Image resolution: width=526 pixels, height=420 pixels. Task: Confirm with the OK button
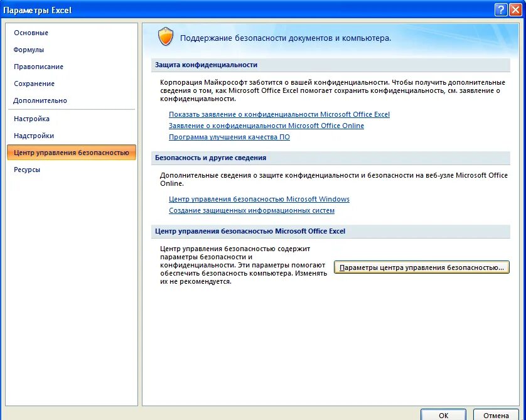[443, 415]
